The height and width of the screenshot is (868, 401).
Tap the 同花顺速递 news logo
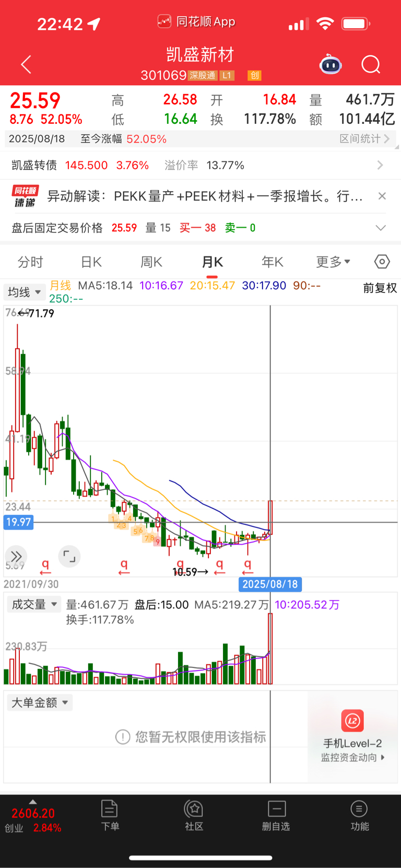point(25,196)
